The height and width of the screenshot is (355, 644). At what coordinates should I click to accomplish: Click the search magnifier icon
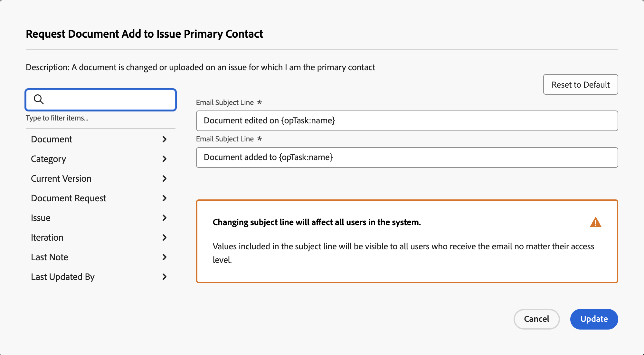pos(39,99)
